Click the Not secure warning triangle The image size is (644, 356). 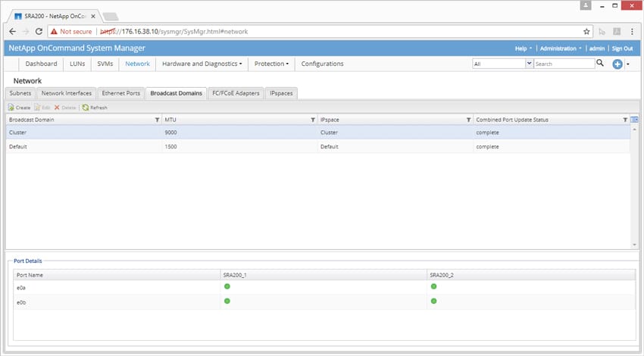click(54, 32)
